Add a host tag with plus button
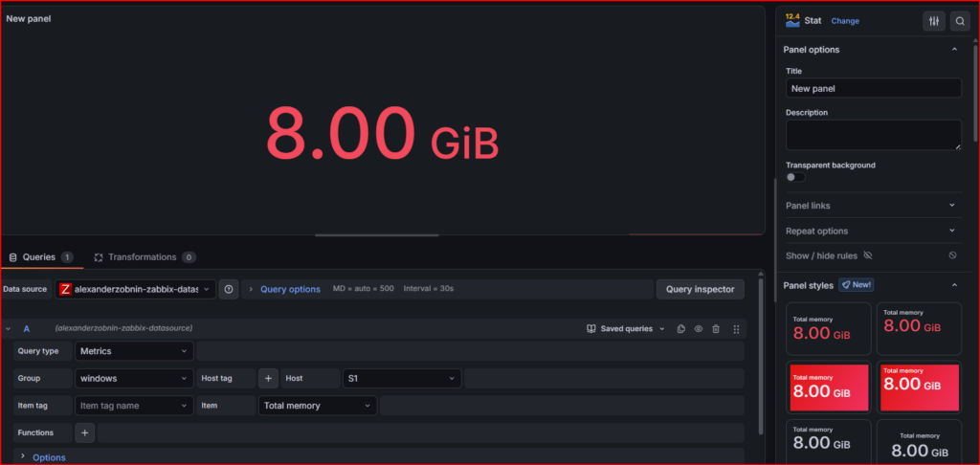This screenshot has width=980, height=465. coord(268,378)
